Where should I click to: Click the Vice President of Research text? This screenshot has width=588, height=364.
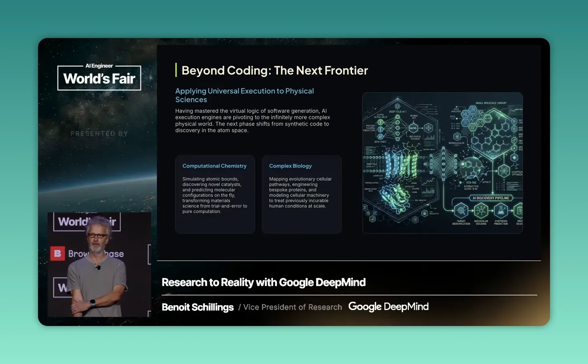pos(293,307)
